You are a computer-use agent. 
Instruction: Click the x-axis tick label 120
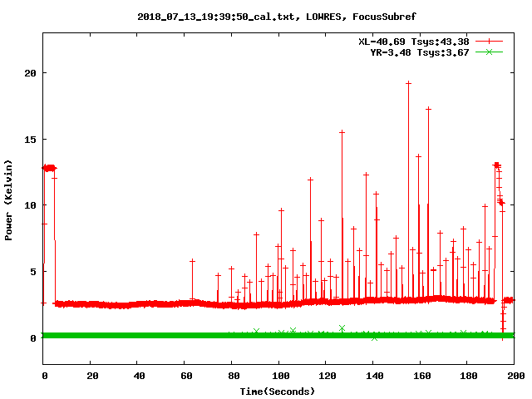point(328,376)
